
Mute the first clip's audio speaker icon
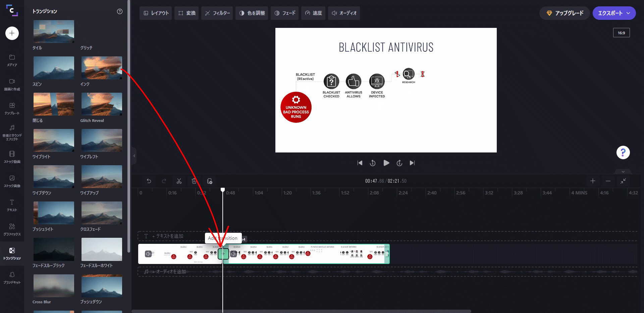(x=148, y=254)
